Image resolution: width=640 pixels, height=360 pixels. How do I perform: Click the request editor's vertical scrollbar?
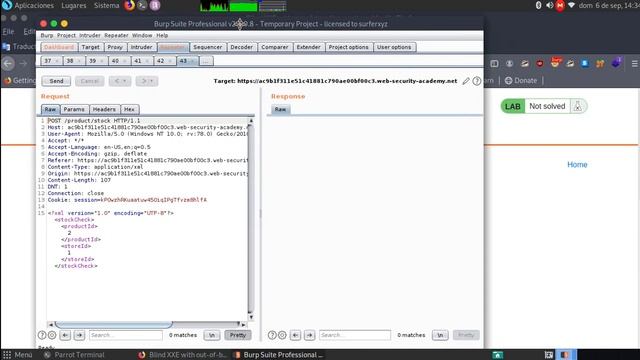(251, 219)
